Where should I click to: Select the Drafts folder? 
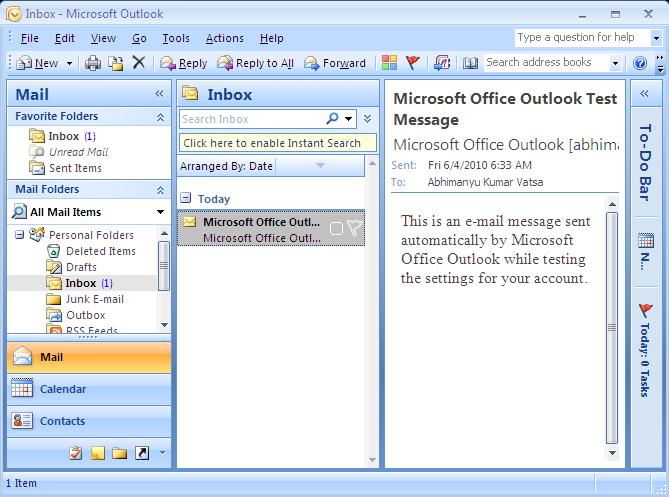pos(71,267)
